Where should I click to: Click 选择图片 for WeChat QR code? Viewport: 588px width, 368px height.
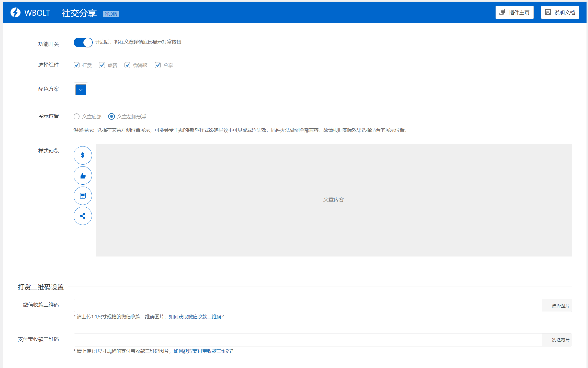pyautogui.click(x=560, y=306)
